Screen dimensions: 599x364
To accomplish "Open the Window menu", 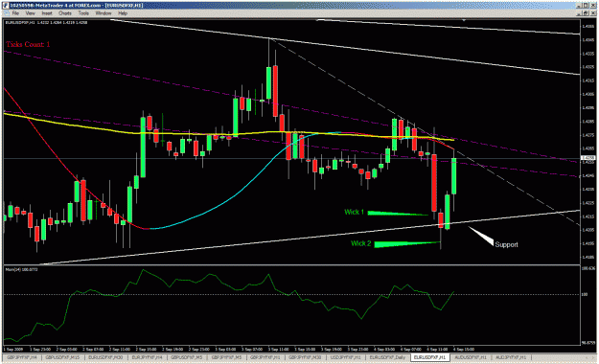I will point(104,13).
